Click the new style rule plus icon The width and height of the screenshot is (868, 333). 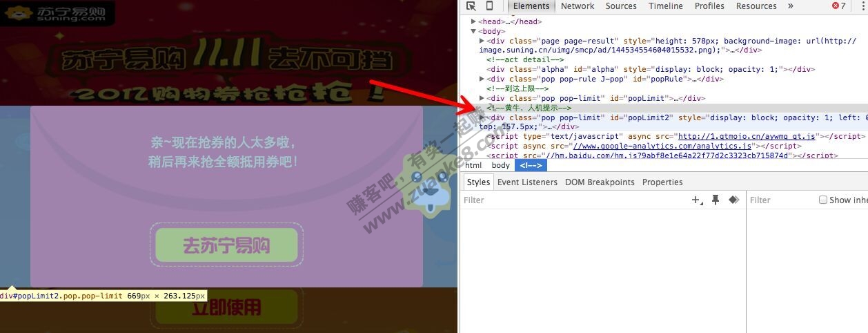(697, 200)
